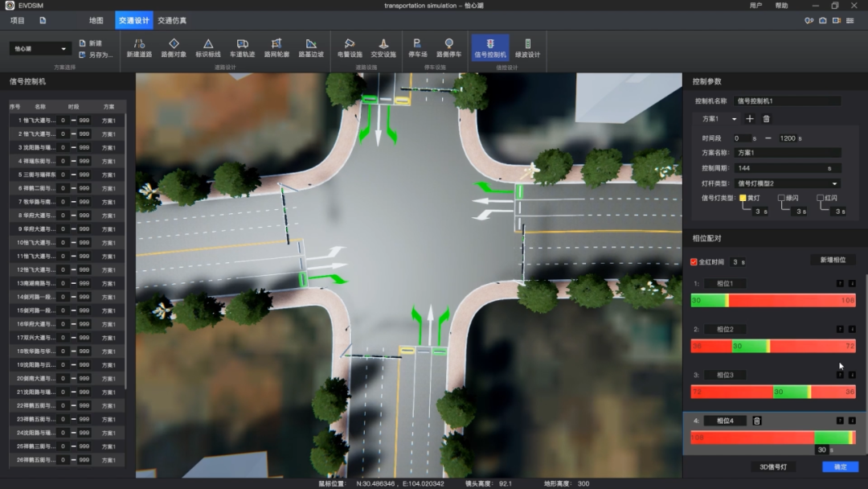Move 相位3 up with its arrow icon
Screen dimensions: 868x489
click(840, 376)
